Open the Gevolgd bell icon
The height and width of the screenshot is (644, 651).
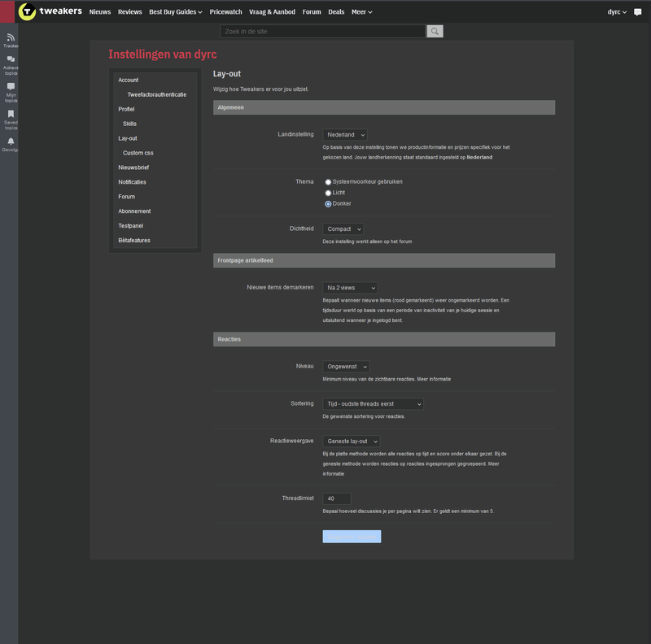pyautogui.click(x=11, y=141)
